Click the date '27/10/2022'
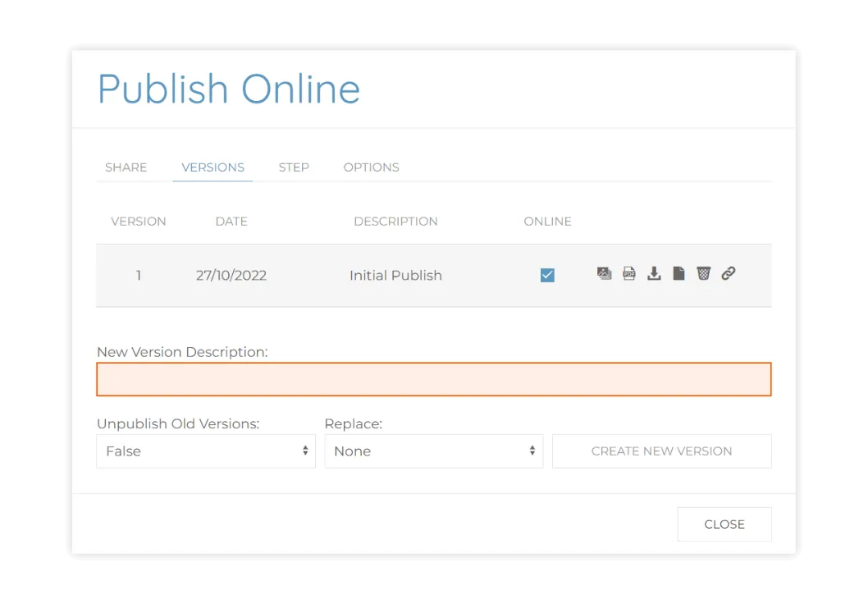 tap(231, 275)
